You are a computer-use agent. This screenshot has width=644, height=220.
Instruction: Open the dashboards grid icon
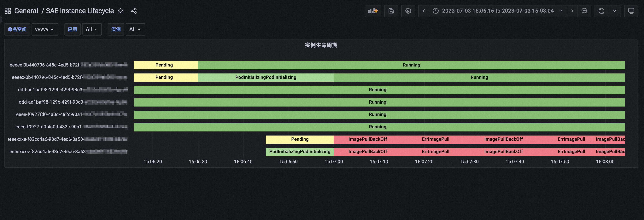(8, 11)
